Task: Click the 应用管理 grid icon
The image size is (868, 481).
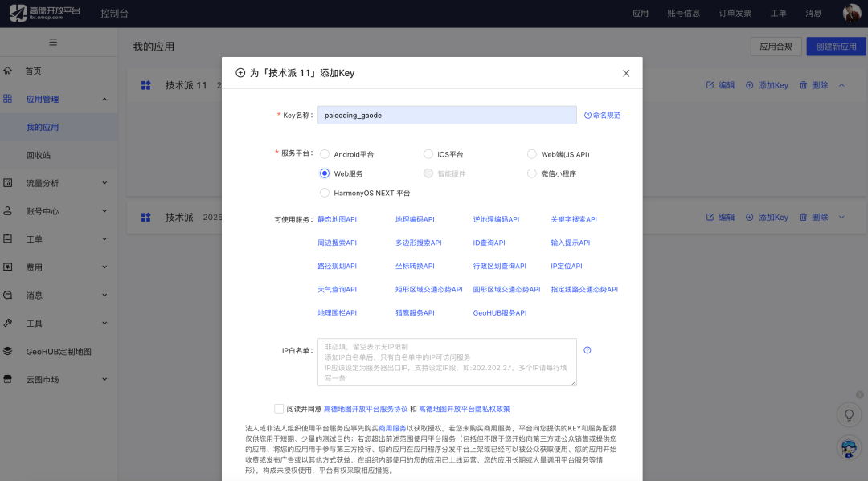Action: pyautogui.click(x=8, y=99)
